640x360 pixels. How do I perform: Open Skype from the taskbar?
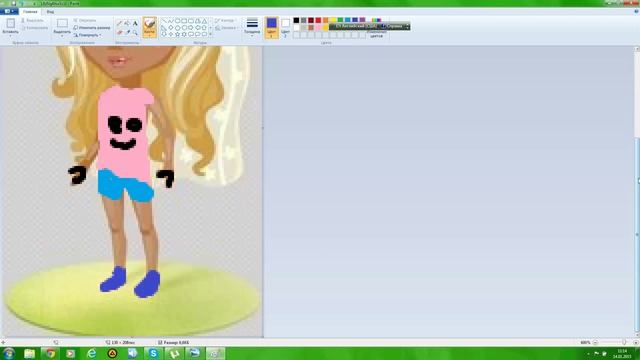point(153,353)
